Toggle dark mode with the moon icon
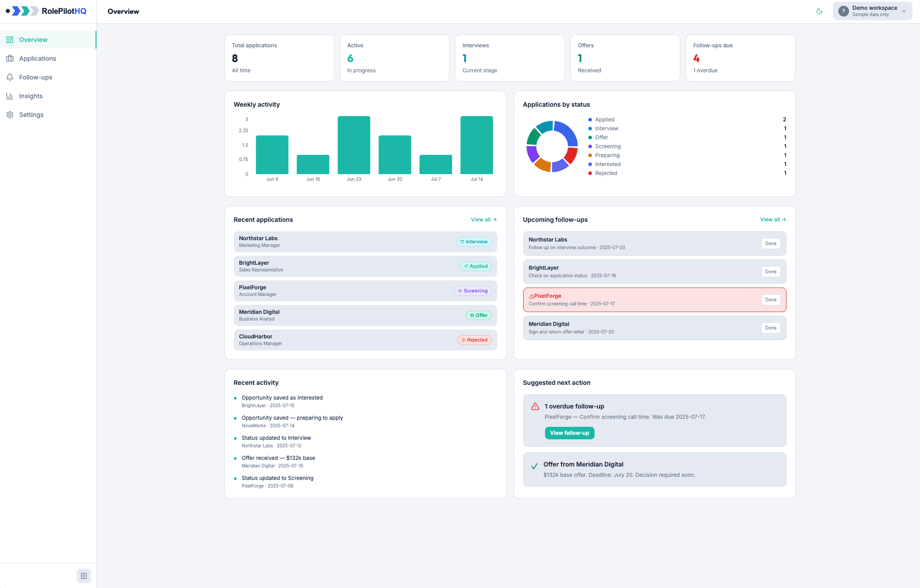Screen dimensions: 920x588 [x=820, y=11]
